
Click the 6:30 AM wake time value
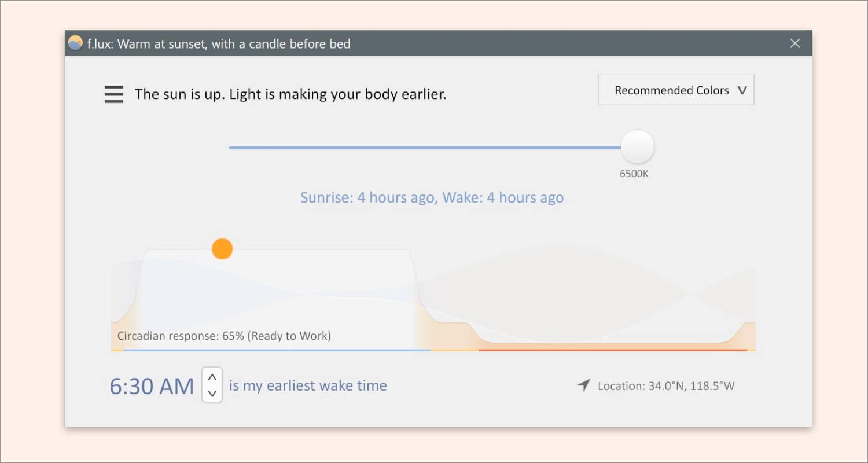point(152,386)
